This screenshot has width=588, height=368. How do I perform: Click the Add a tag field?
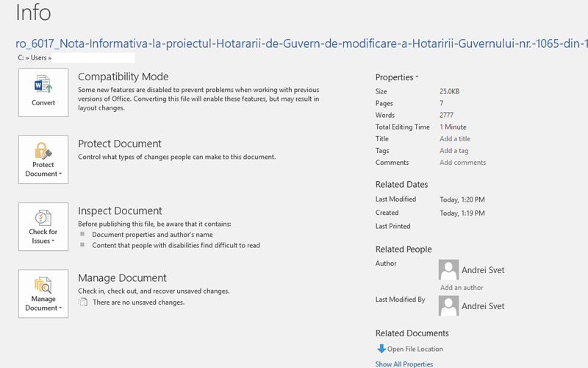(454, 151)
